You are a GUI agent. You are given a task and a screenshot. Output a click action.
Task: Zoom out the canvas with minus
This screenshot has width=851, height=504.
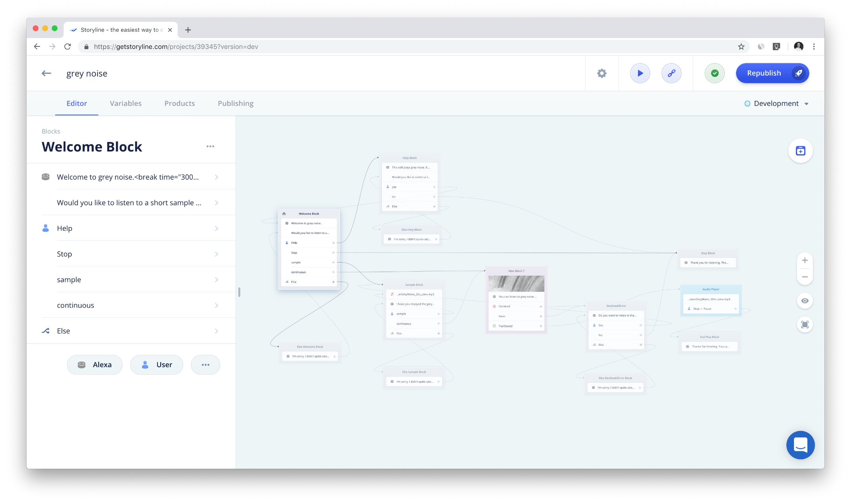(x=805, y=277)
